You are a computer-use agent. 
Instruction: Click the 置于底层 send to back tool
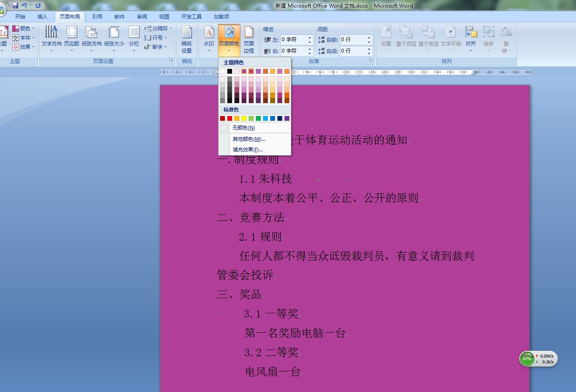pyautogui.click(x=428, y=39)
